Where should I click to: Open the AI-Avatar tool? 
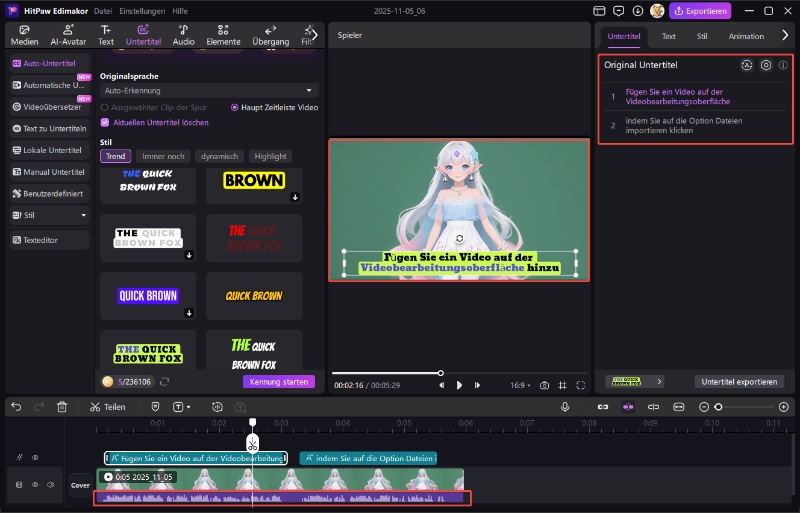pyautogui.click(x=68, y=35)
